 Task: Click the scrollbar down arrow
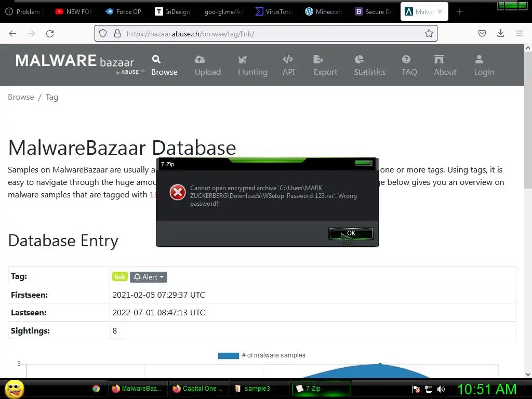tap(528, 375)
